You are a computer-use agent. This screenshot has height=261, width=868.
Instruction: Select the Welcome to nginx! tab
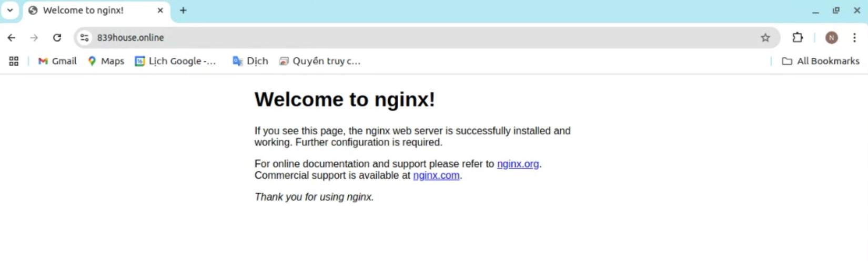click(x=97, y=11)
